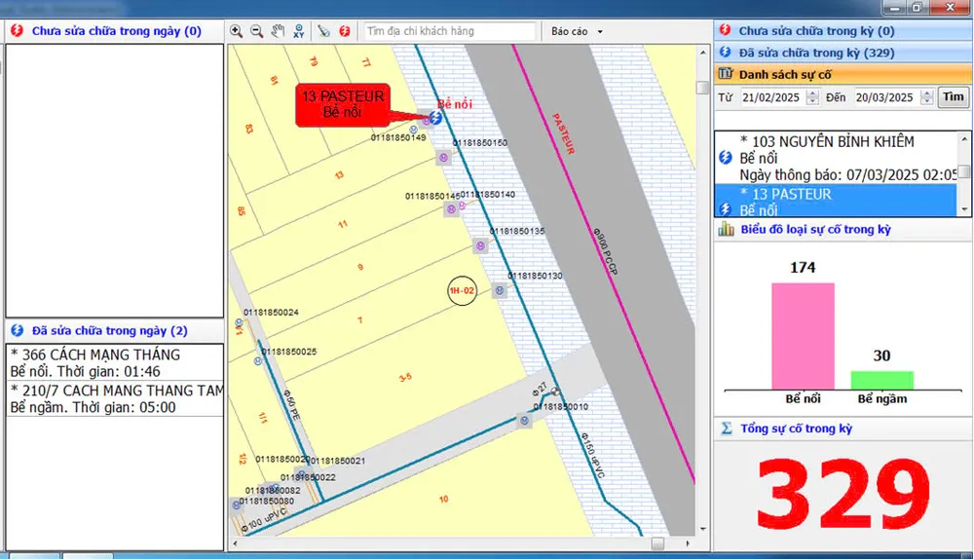Click the flashlight identify tool in toolbar
The width and height of the screenshot is (974, 560).
click(324, 31)
